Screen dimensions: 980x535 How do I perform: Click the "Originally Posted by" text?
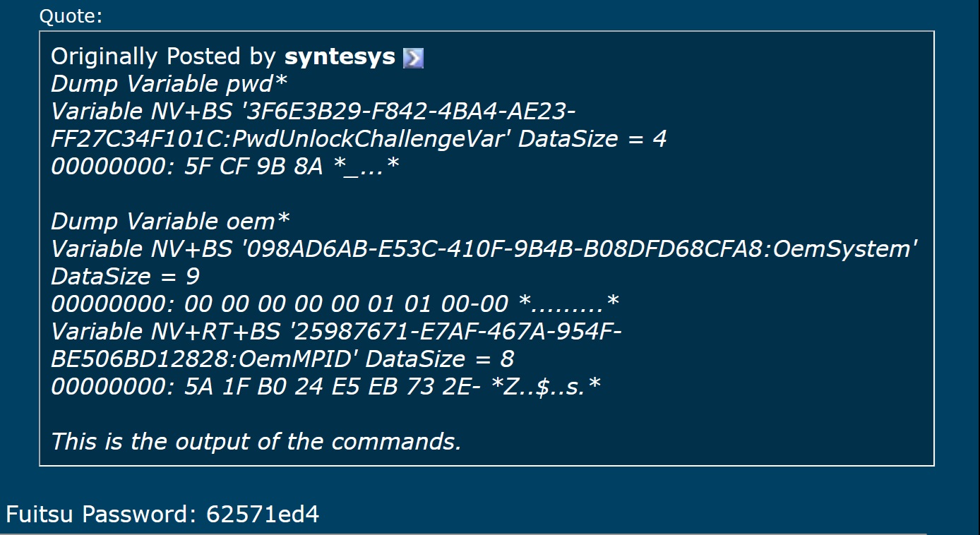pos(165,56)
